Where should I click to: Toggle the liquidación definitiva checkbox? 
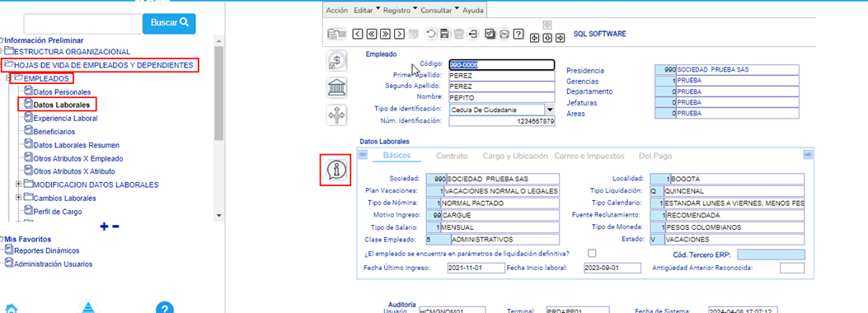click(x=593, y=253)
